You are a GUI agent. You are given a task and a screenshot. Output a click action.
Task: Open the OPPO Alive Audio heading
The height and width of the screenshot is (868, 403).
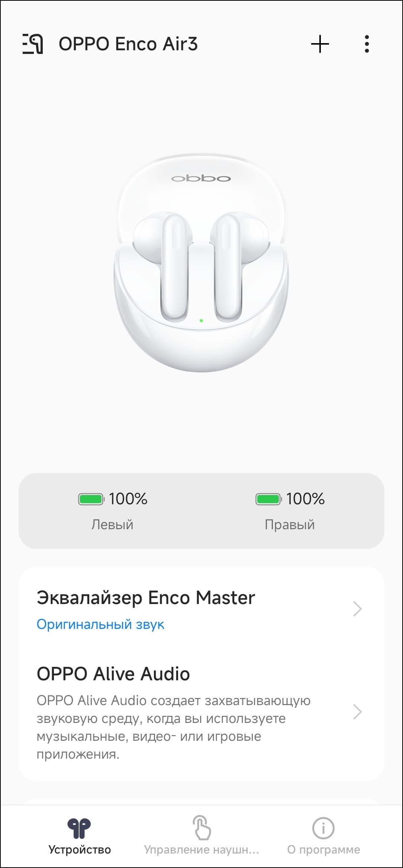tap(113, 673)
